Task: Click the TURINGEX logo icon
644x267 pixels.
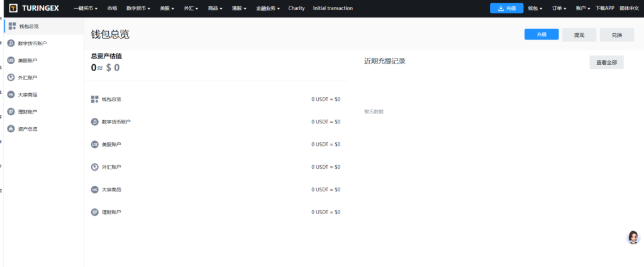Action: pos(14,8)
